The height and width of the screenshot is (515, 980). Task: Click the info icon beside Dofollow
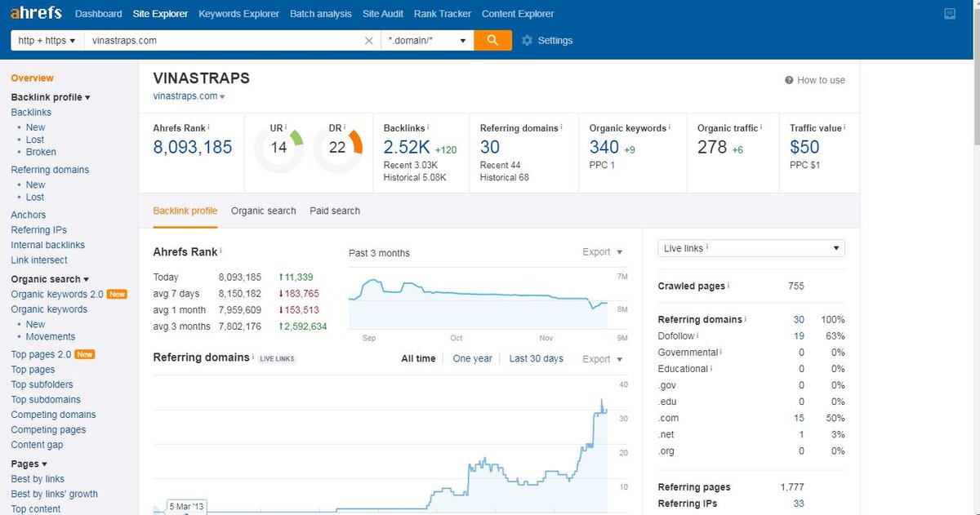point(698,335)
